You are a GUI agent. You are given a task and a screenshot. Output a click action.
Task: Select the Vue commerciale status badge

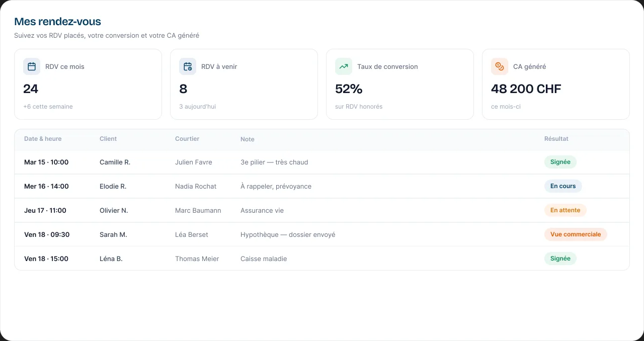576,234
